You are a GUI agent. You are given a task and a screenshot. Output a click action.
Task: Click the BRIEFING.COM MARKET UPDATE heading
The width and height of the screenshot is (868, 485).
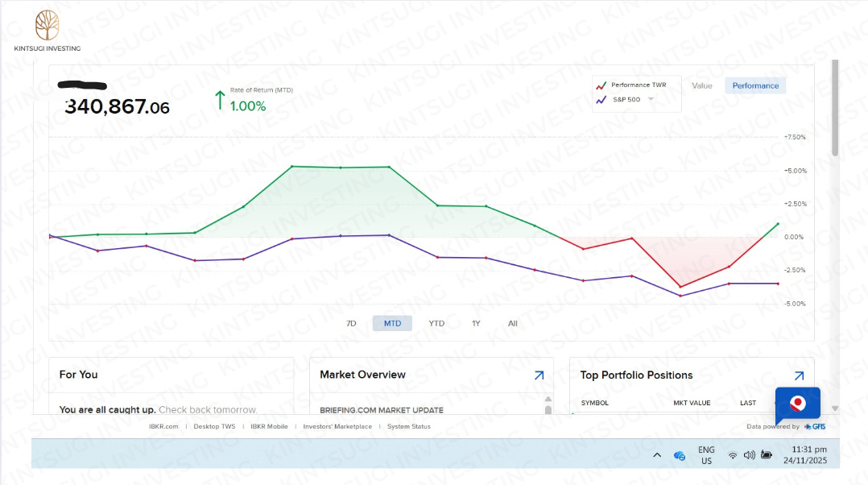382,410
